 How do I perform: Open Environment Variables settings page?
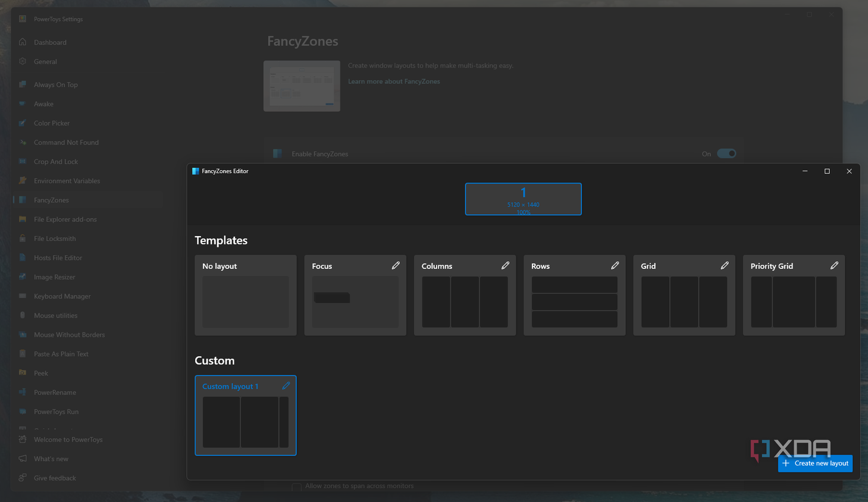[x=67, y=181]
